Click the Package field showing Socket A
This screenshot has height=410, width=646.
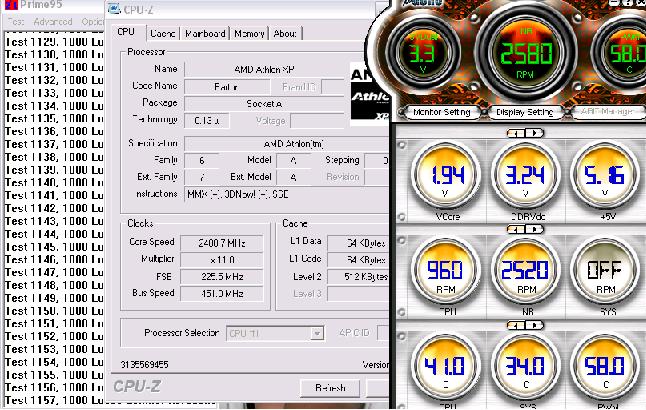[264, 104]
